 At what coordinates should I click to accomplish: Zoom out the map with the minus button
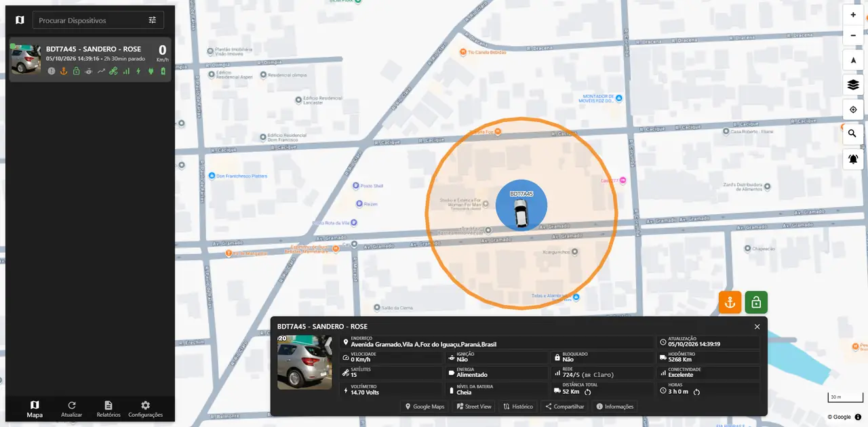[853, 35]
